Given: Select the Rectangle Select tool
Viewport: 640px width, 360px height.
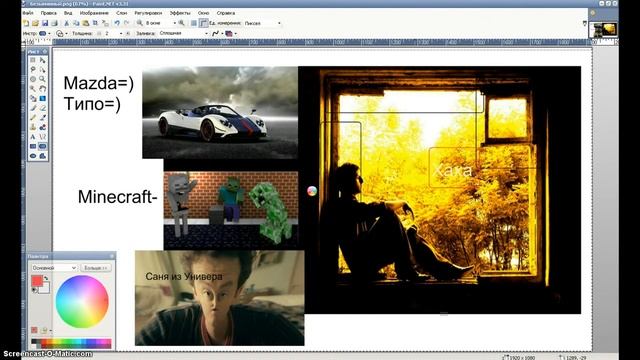Looking at the screenshot, I should (x=33, y=60).
